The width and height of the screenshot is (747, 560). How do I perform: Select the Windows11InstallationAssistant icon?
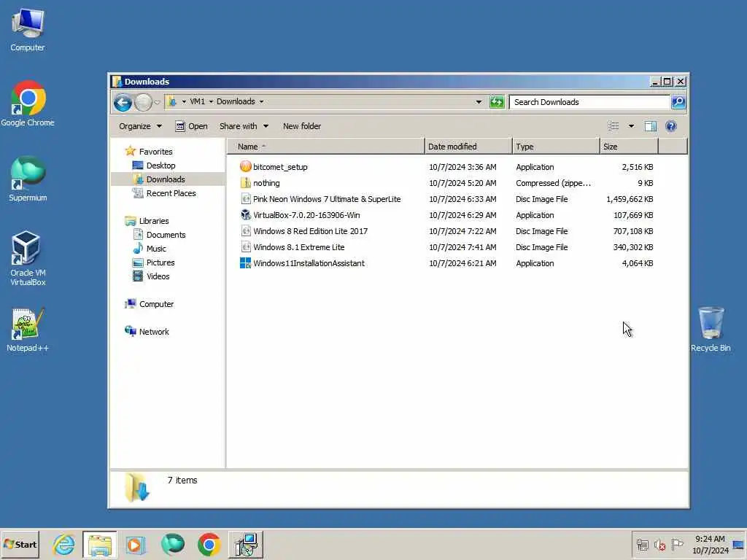point(245,262)
